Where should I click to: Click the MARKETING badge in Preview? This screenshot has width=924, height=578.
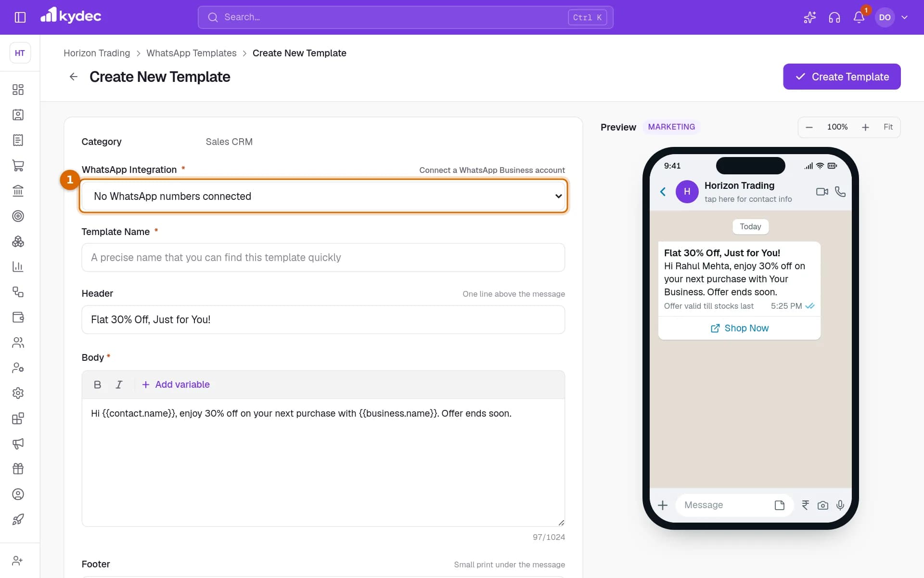click(x=671, y=127)
